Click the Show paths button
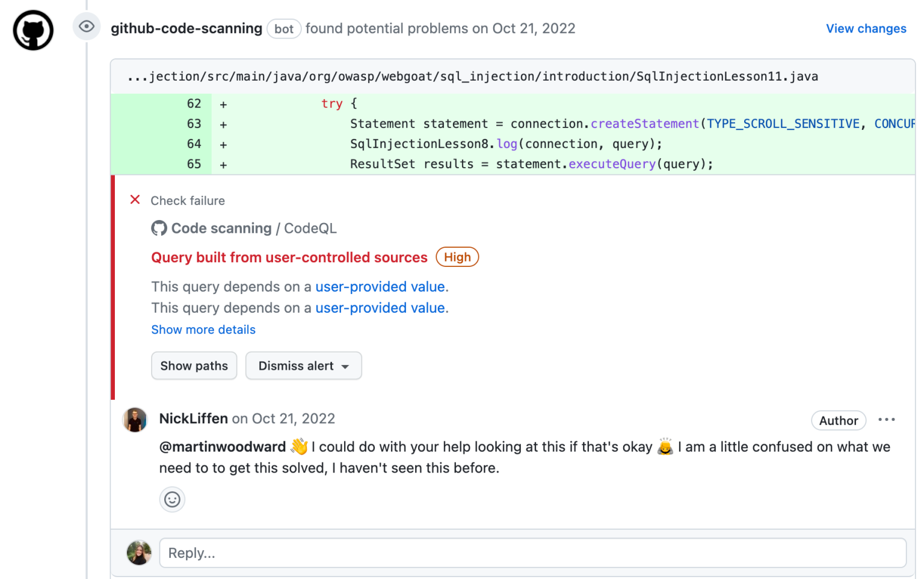The width and height of the screenshot is (924, 579). pos(194,366)
